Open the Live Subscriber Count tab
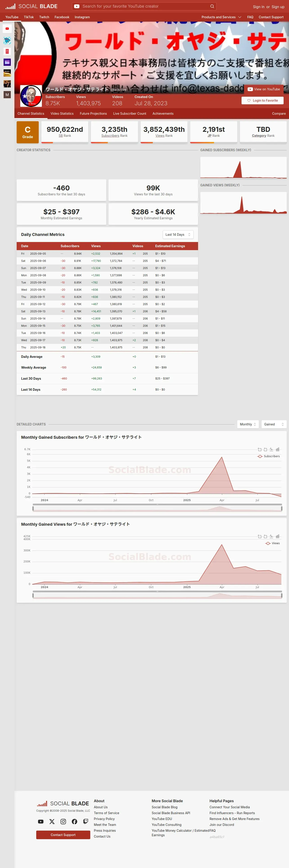289x868 pixels. coord(129,114)
